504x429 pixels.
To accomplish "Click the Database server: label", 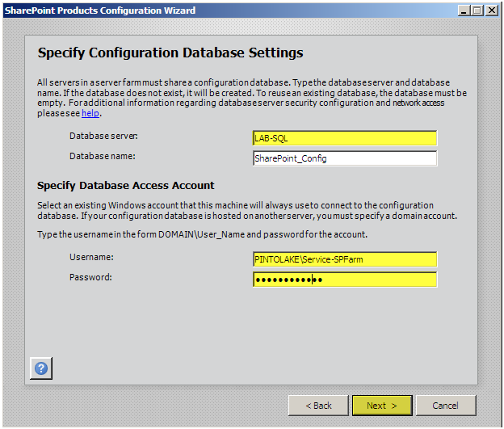I will [x=103, y=136].
